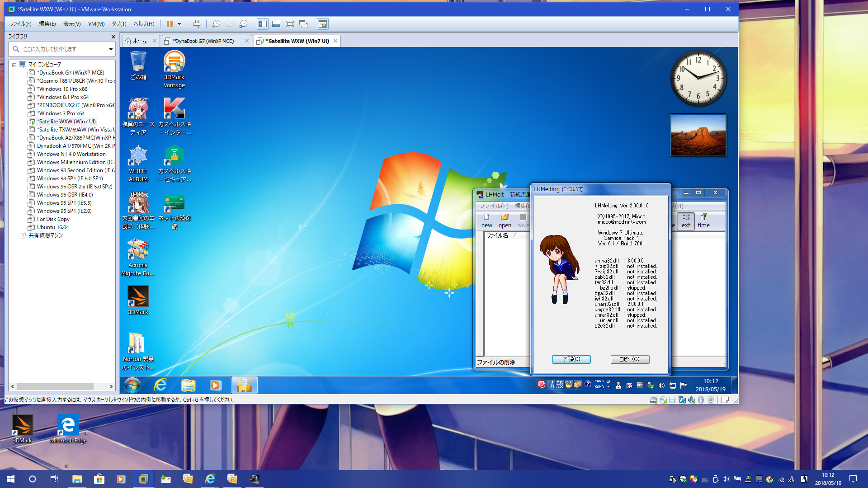Open ファイル(F) menu in the LHMelt window
Screen dimensions: 868x488
(x=494, y=206)
